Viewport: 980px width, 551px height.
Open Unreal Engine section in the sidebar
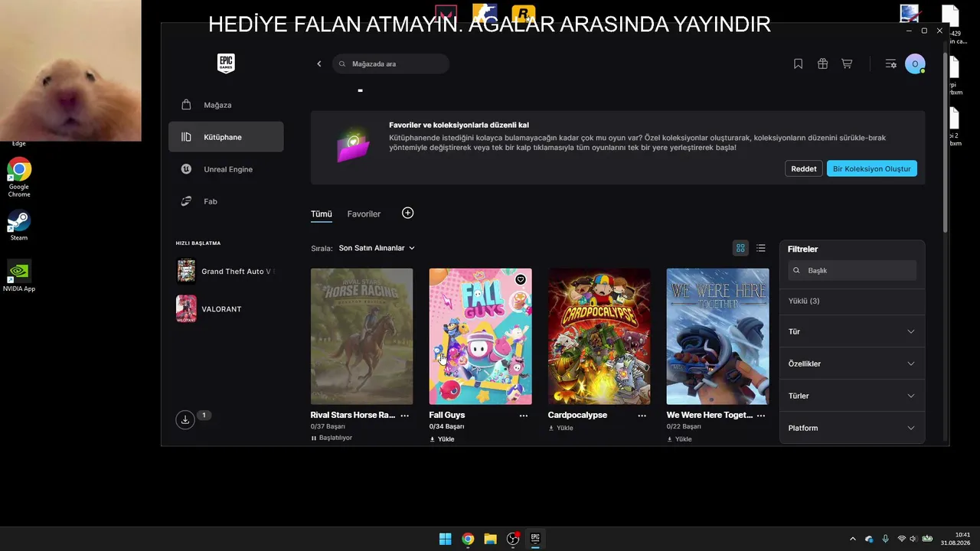[226, 169]
